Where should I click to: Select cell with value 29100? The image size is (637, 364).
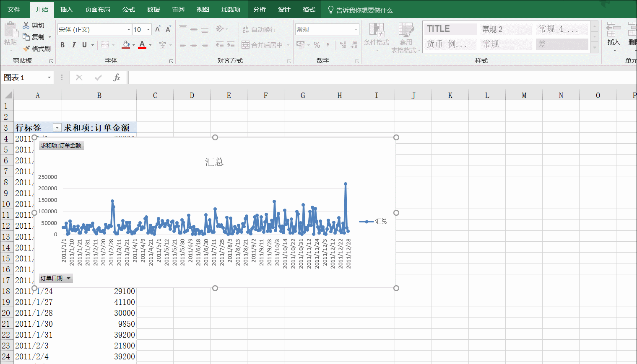[x=99, y=291]
